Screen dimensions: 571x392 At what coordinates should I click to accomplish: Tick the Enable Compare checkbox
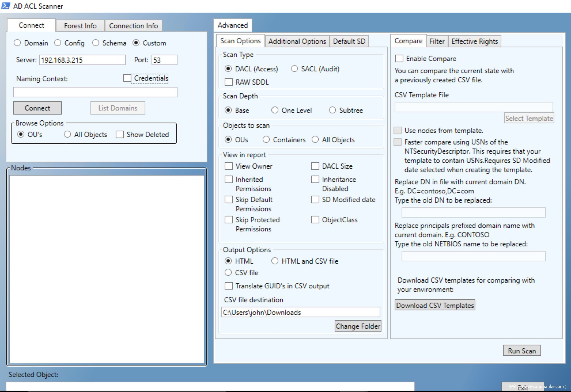tap(399, 58)
